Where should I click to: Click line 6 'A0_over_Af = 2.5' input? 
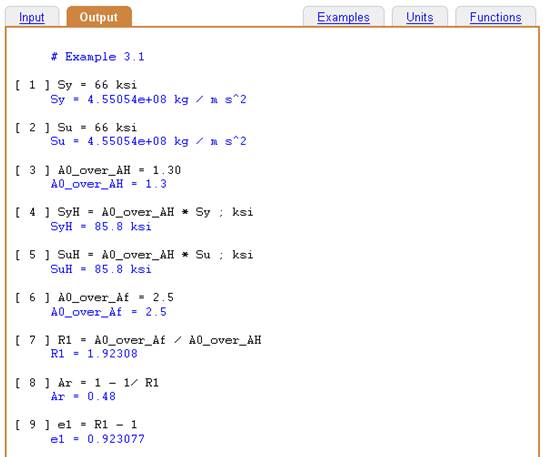[x=115, y=297]
